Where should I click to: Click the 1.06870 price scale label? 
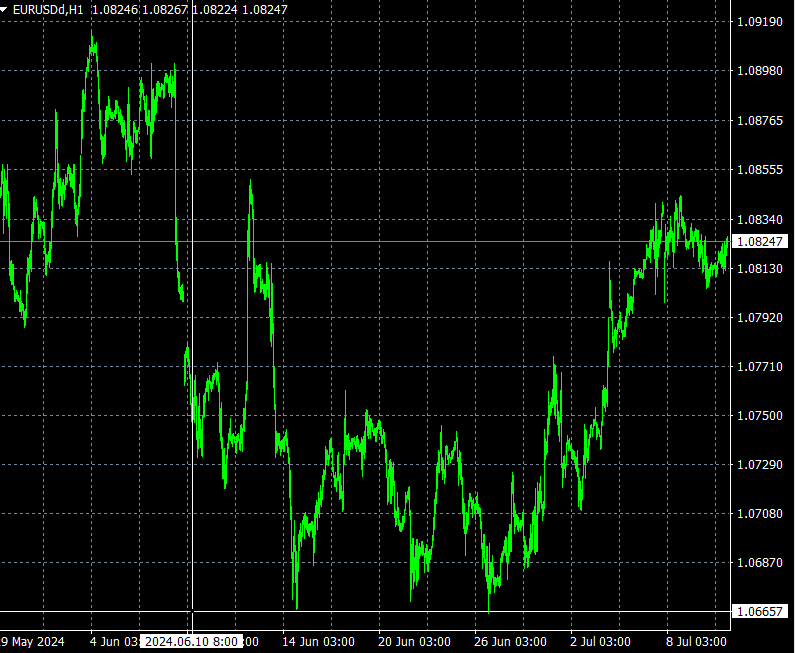[760, 562]
